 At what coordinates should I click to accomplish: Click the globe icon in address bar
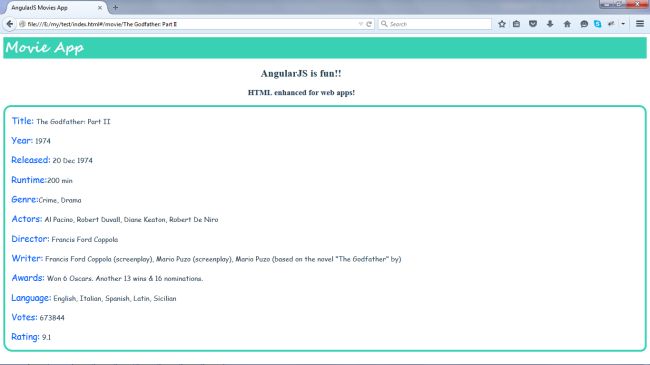[x=22, y=24]
